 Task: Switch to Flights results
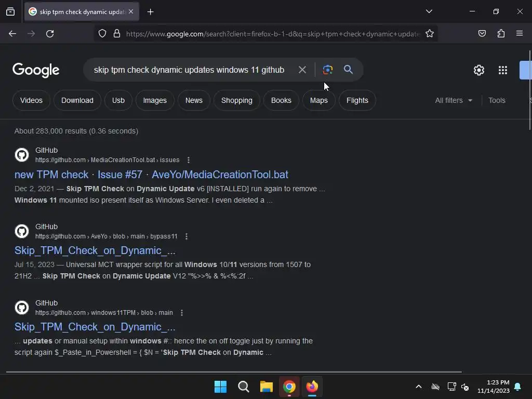(357, 100)
